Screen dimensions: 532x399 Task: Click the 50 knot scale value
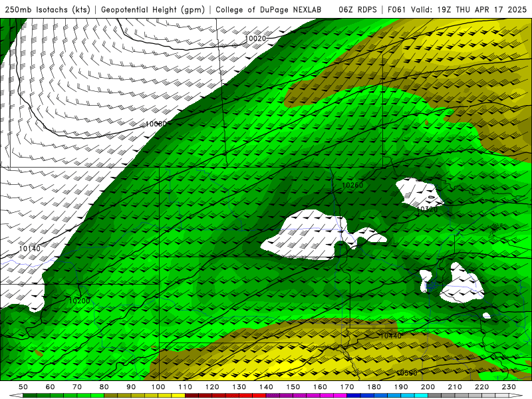click(23, 387)
